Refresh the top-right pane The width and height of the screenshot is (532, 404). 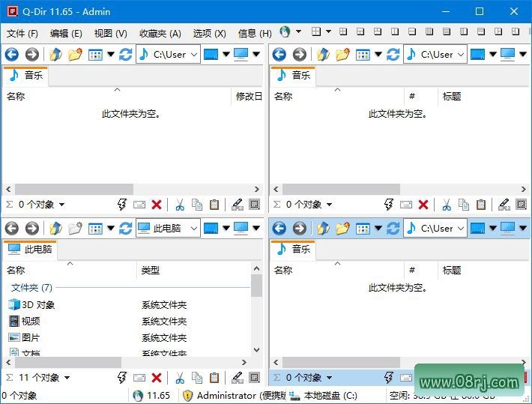pyautogui.click(x=393, y=54)
